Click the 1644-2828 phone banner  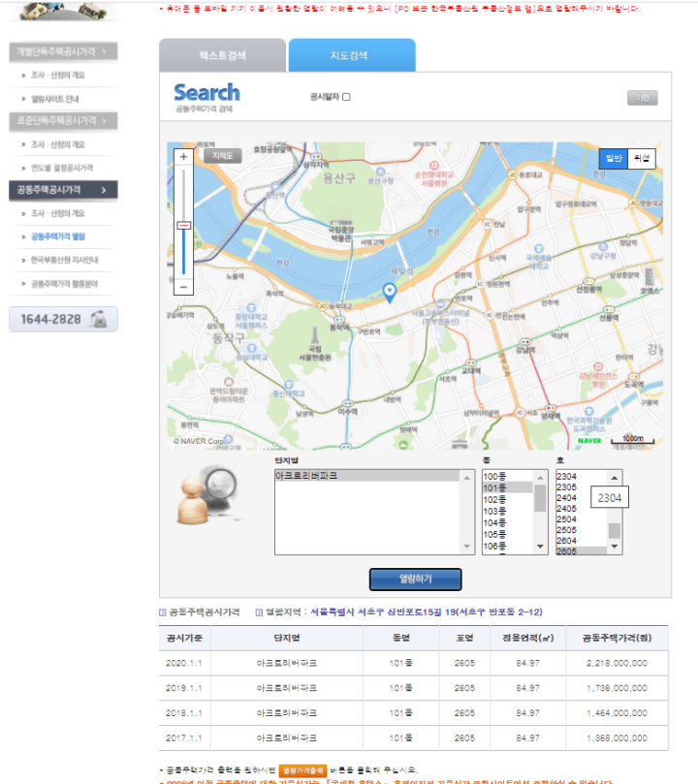[x=64, y=319]
